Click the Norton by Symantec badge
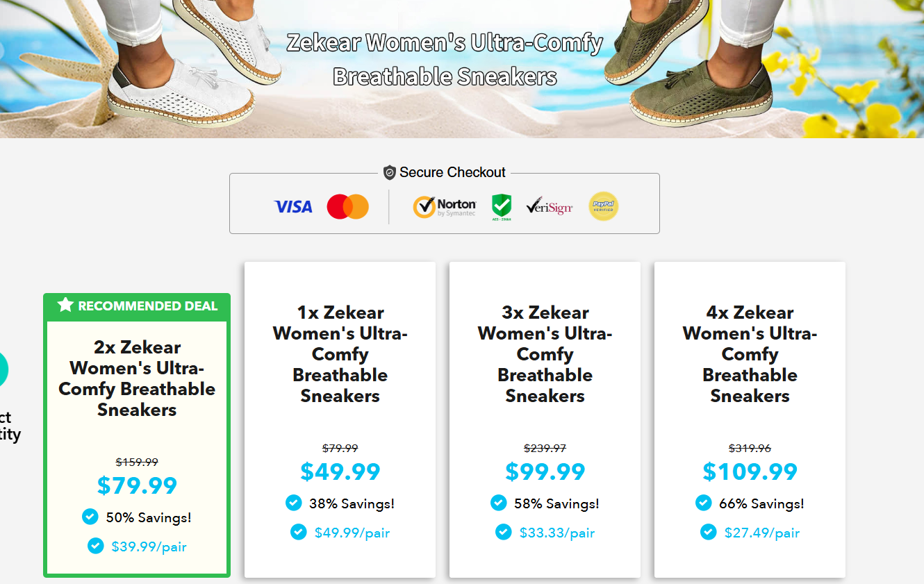The width and height of the screenshot is (924, 584). 445,207
